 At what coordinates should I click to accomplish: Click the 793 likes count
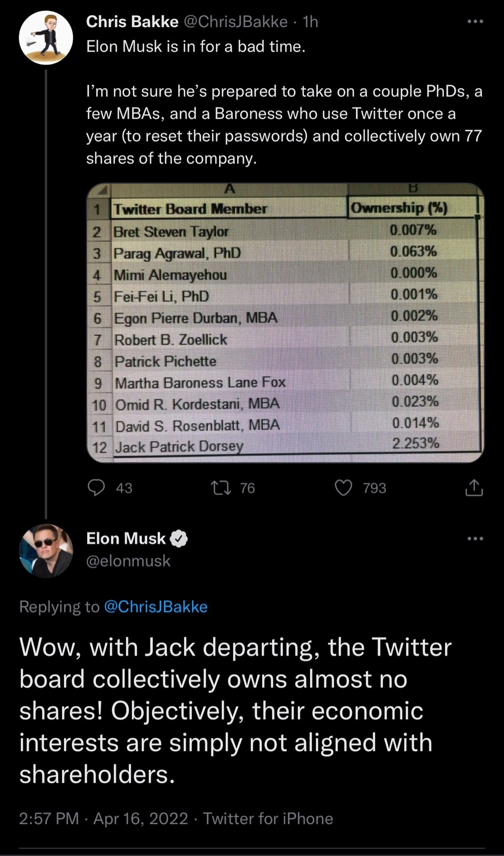coord(374,488)
